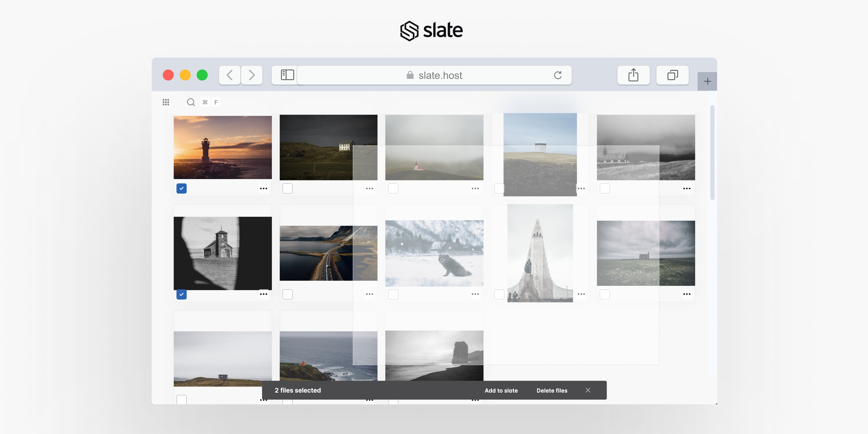This screenshot has height=434, width=868.
Task: Select the arctic fox photo checkbox
Action: (x=393, y=294)
